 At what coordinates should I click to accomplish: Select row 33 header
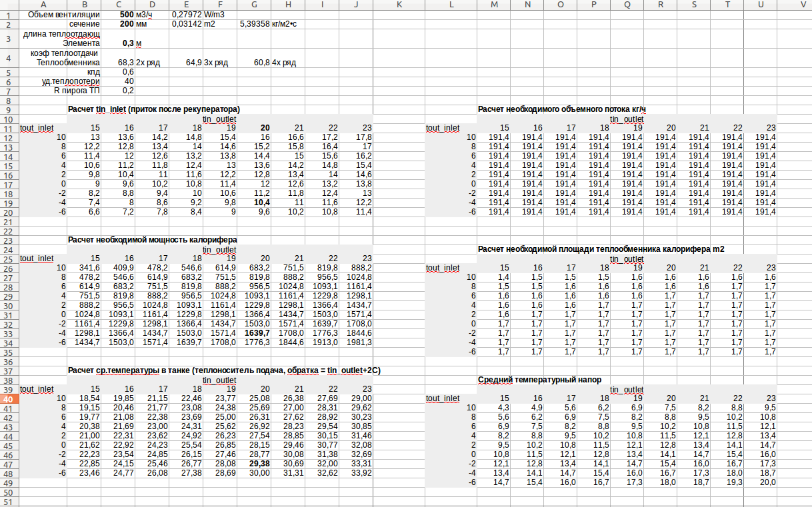(x=9, y=333)
